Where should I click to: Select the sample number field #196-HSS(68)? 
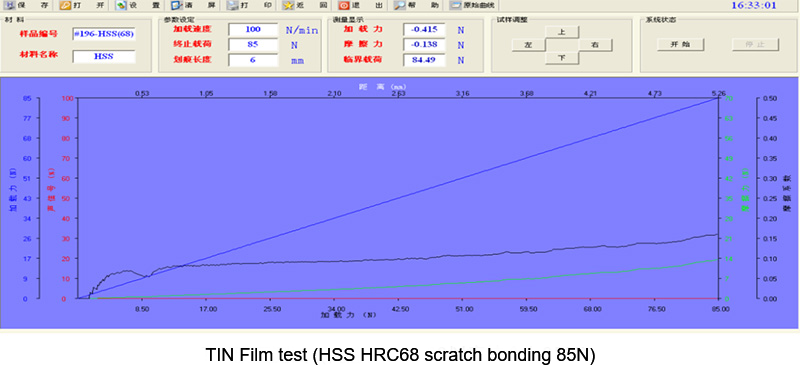coord(104,34)
